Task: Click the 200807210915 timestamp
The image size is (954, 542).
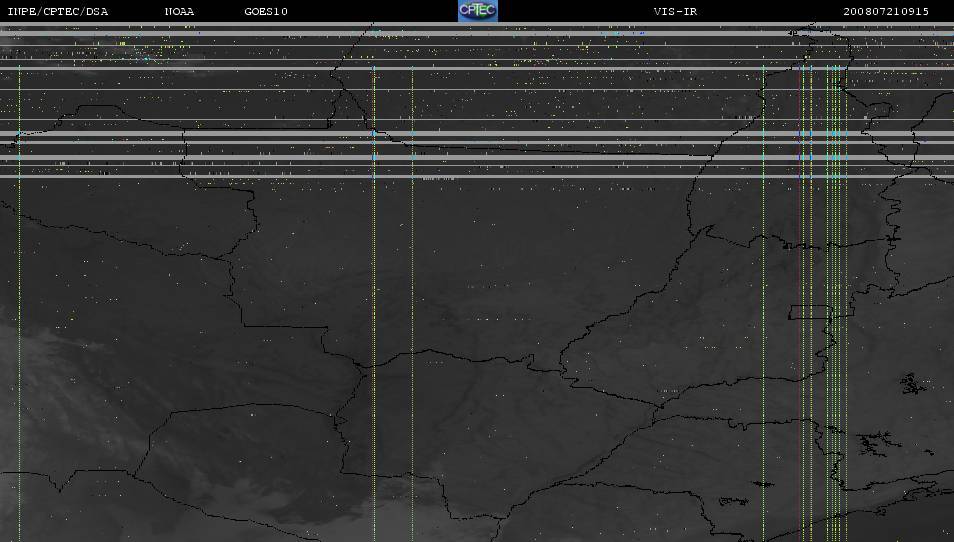Action: 886,12
